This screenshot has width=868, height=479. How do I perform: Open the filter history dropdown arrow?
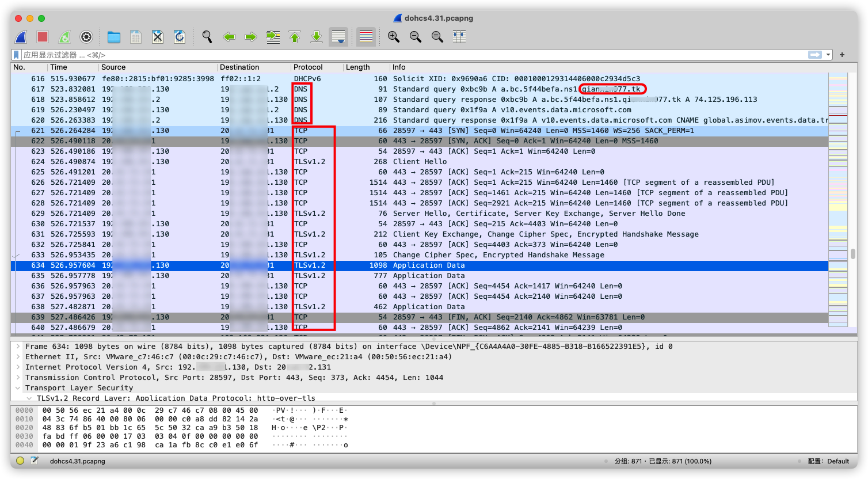[x=827, y=54]
